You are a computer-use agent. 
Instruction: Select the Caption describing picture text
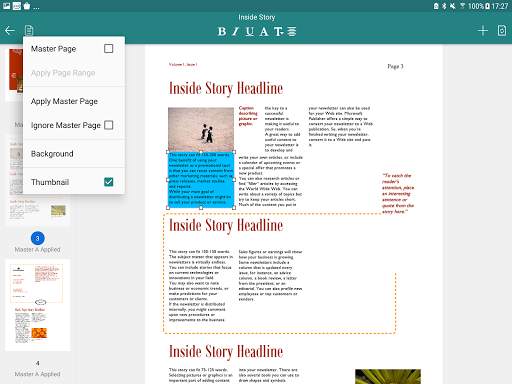pyautogui.click(x=248, y=116)
